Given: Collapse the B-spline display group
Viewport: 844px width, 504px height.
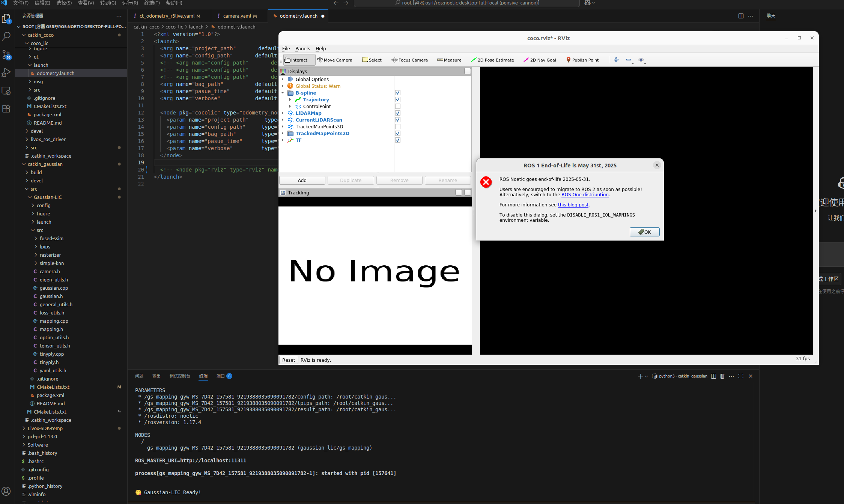Looking at the screenshot, I should pos(283,93).
